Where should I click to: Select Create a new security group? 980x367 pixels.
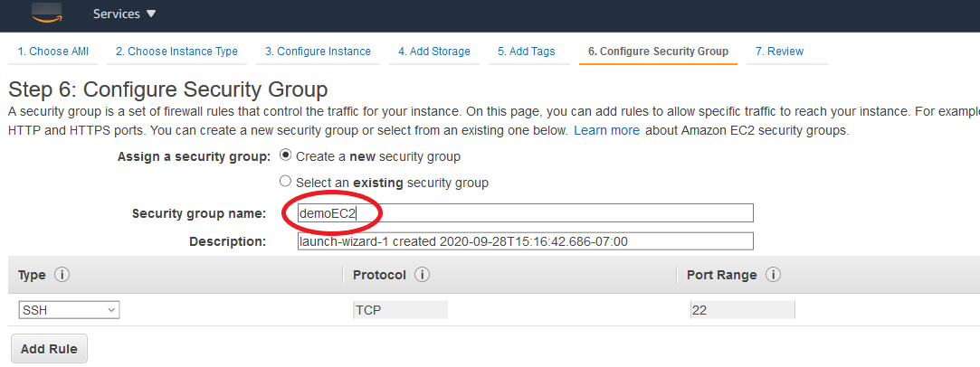286,156
